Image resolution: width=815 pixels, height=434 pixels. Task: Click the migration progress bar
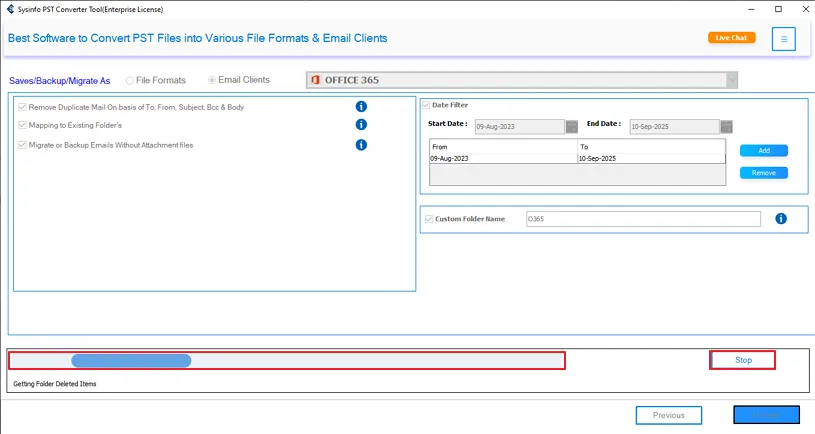click(287, 361)
